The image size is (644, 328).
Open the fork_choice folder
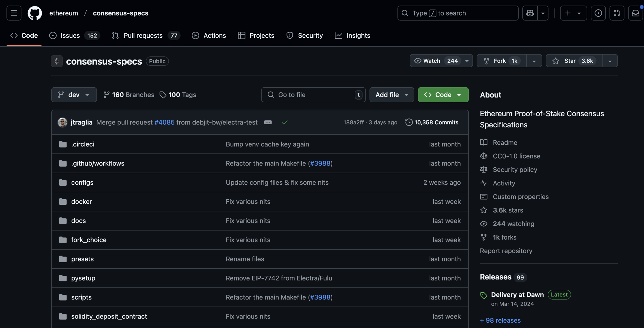[x=89, y=240]
